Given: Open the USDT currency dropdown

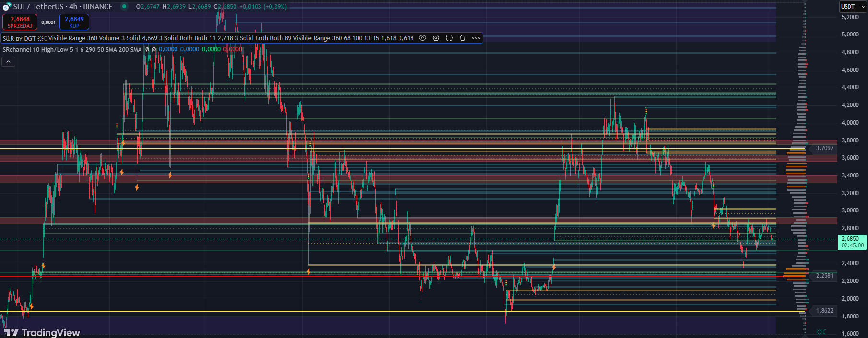Looking at the screenshot, I should point(853,7).
